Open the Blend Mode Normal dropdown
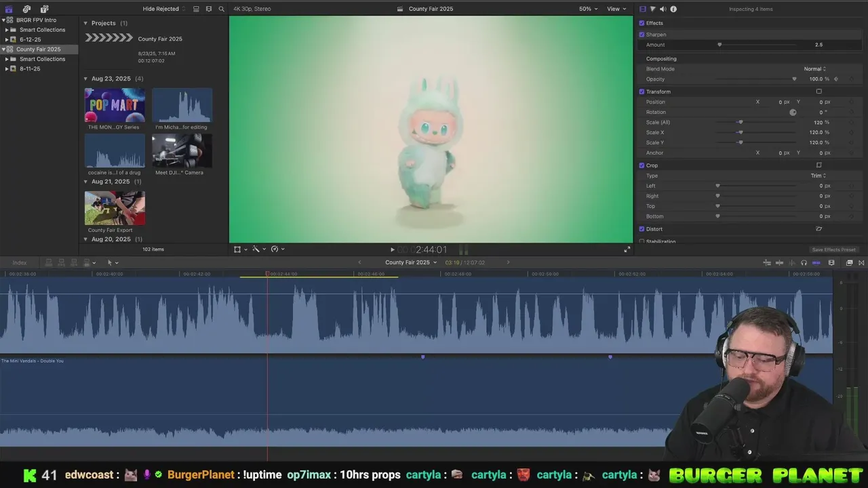 tap(814, 69)
